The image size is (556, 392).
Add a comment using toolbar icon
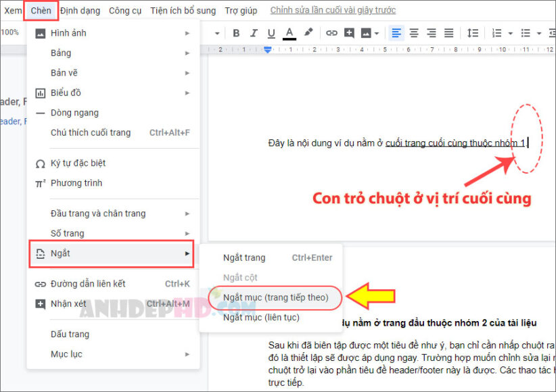pos(349,33)
